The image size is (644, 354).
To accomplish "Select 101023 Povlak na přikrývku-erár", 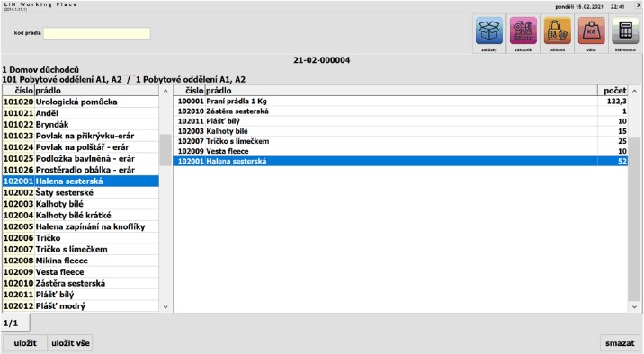I will [x=81, y=136].
